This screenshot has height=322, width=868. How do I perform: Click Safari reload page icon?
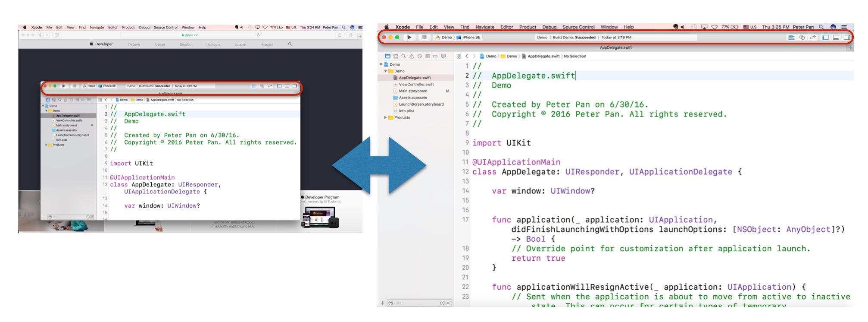(258, 35)
